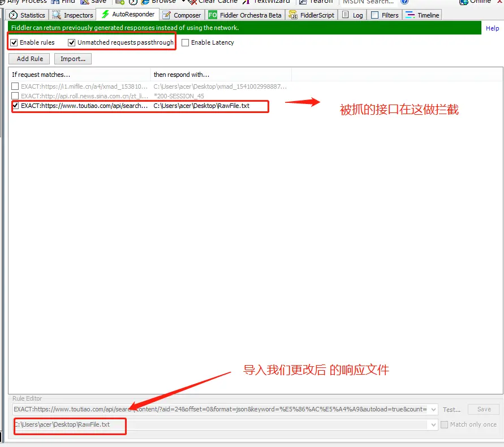Click the Add Rule button
Viewport: 504px width, 447px height.
tap(29, 59)
